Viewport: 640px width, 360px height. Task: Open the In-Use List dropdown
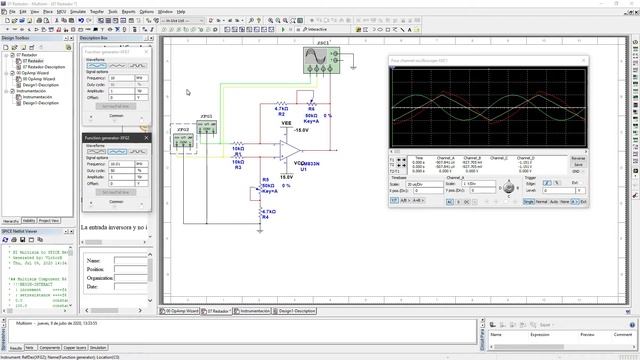pyautogui.click(x=182, y=20)
